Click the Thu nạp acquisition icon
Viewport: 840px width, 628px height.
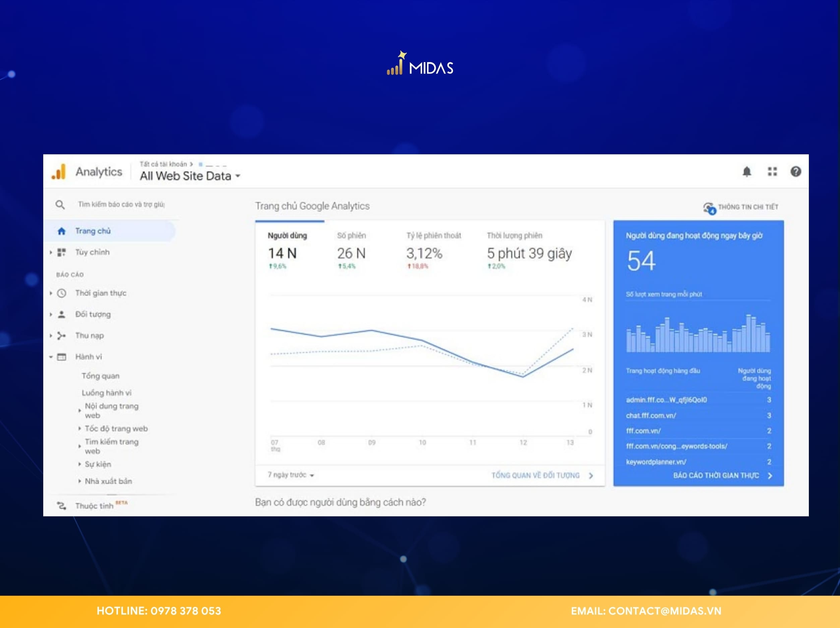pyautogui.click(x=62, y=336)
